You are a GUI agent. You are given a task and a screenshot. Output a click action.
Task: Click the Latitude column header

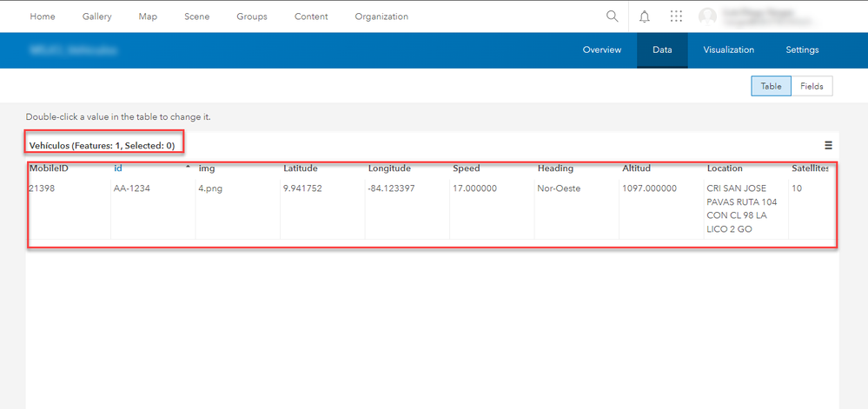tap(300, 168)
